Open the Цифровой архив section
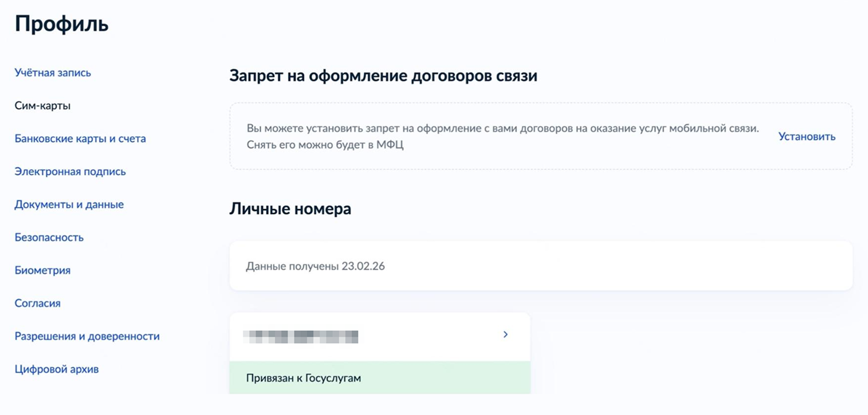The height and width of the screenshot is (415, 868). point(57,369)
